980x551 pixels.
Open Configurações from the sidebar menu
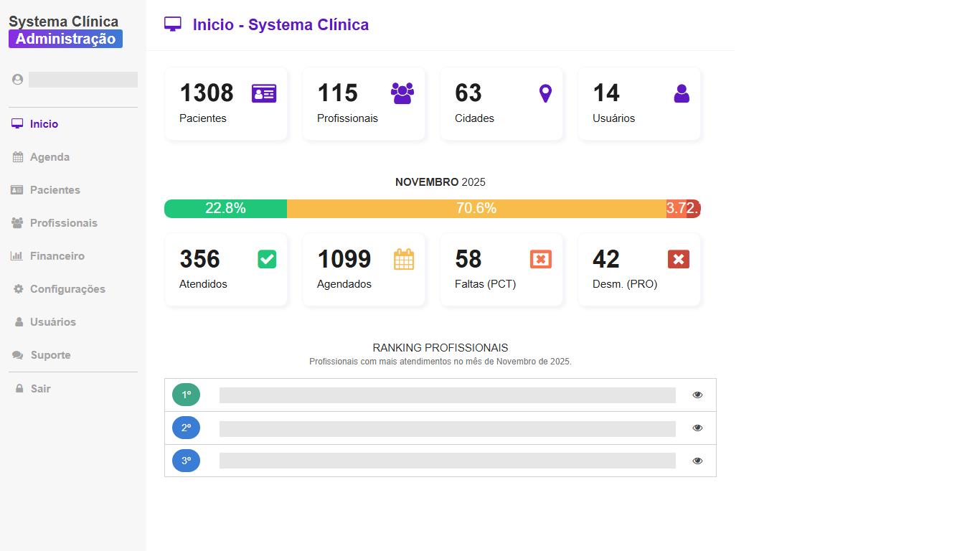67,289
